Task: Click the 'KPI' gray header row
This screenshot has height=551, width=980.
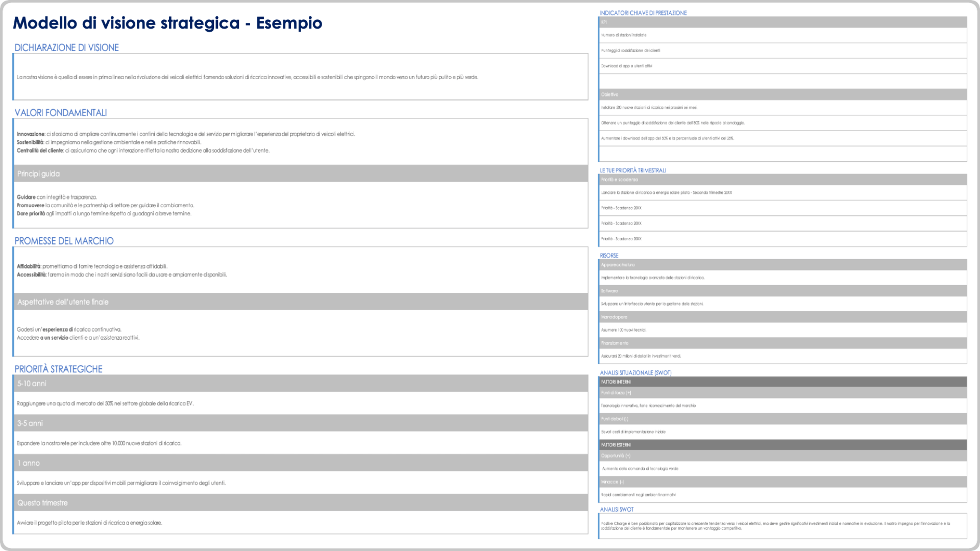Action: 783,22
